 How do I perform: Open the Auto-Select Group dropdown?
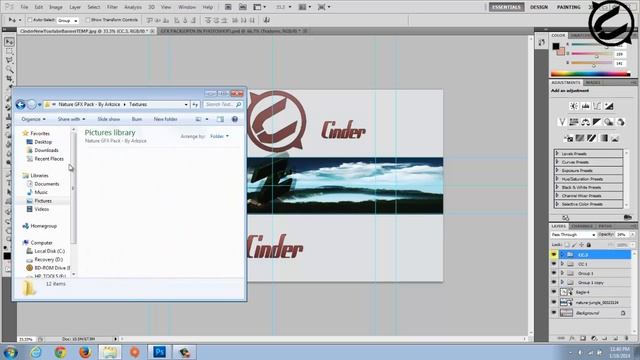tap(68, 20)
